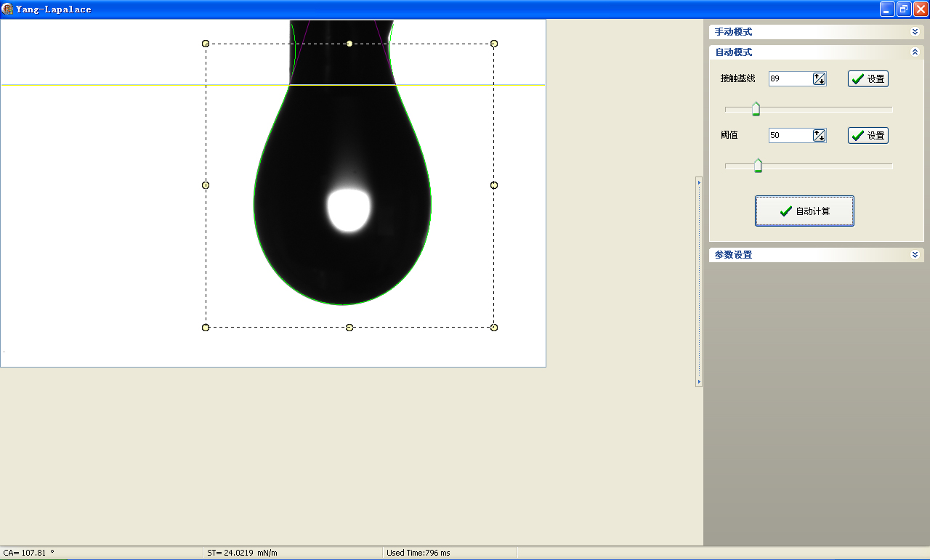930x560 pixels.
Task: Click the 阈值 value input field
Action: coord(790,135)
